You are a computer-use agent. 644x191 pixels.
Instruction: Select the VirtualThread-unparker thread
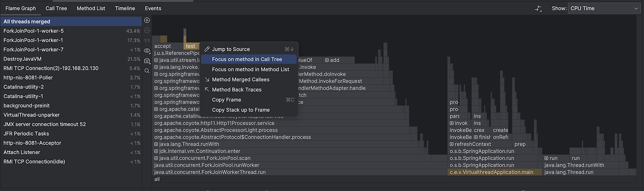click(x=71, y=115)
